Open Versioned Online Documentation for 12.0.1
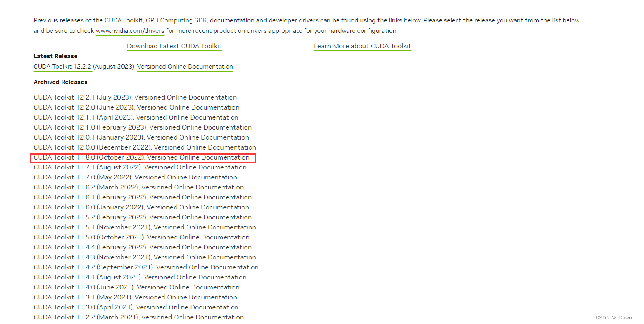The width and height of the screenshot is (644, 324). [198, 137]
